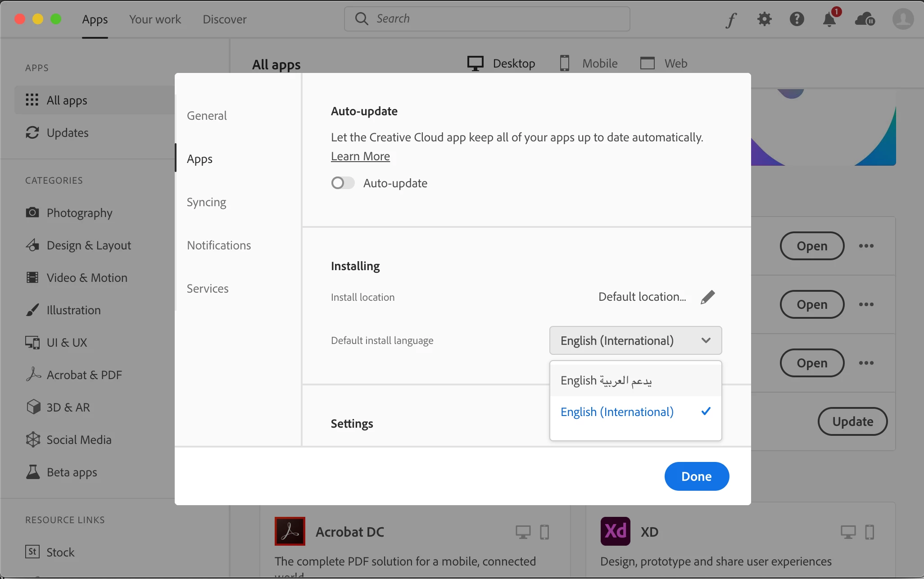Image resolution: width=924 pixels, height=579 pixels.
Task: Click the Update button
Action: (852, 421)
